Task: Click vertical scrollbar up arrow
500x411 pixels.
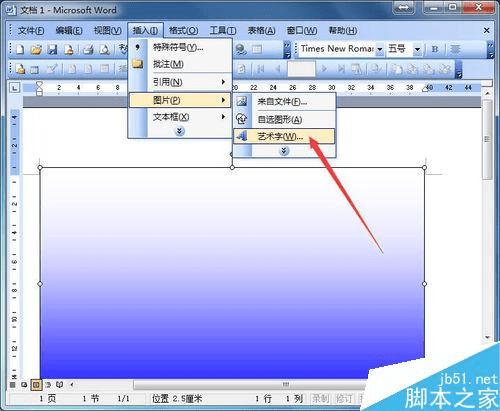Action: pyautogui.click(x=487, y=94)
